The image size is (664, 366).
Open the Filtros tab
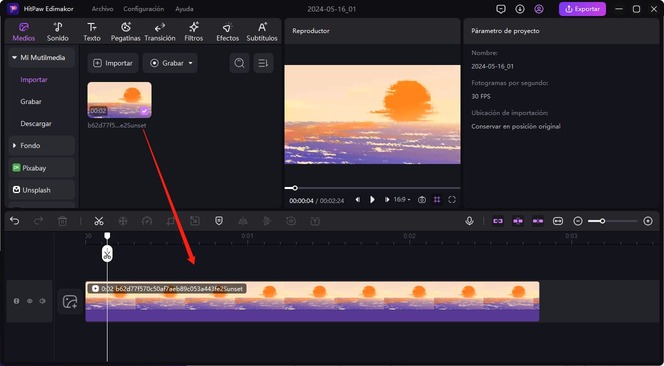pyautogui.click(x=194, y=32)
